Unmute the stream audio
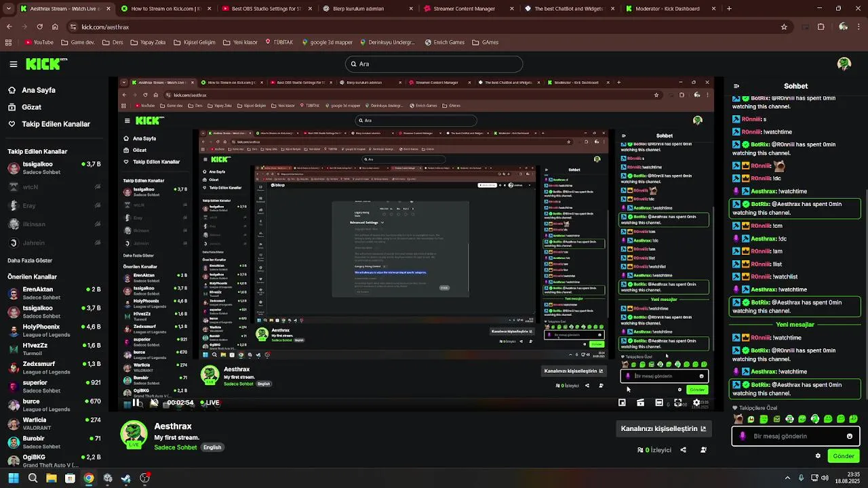 click(x=154, y=403)
